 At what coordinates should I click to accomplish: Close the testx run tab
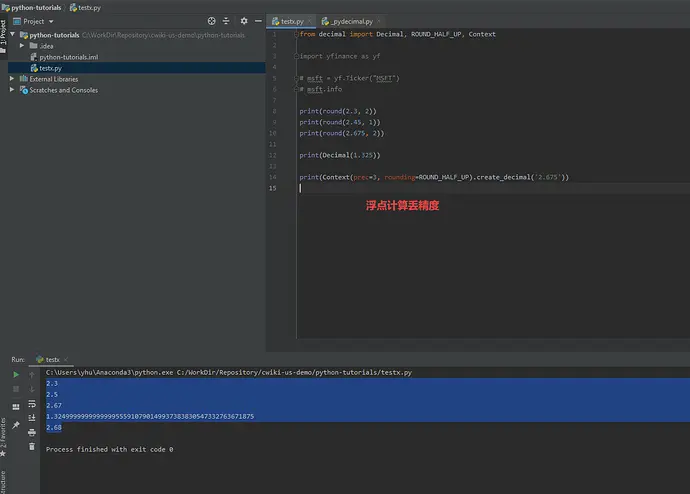(66, 359)
